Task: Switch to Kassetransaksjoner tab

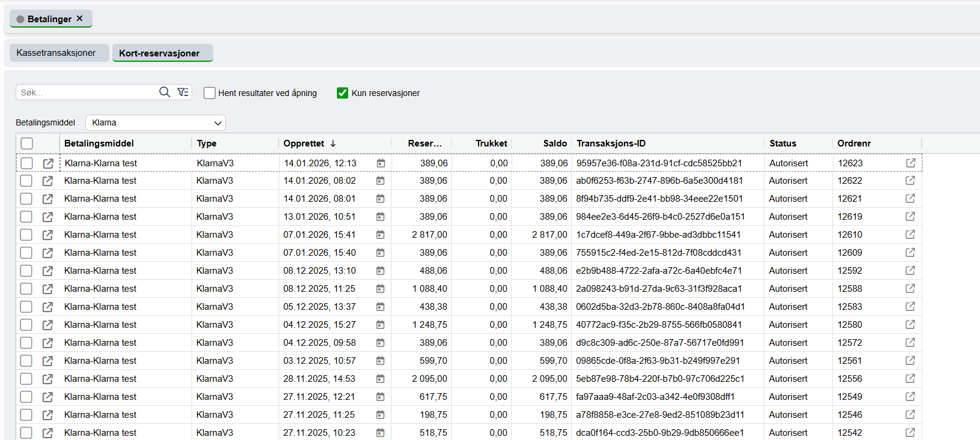Action: [x=59, y=53]
